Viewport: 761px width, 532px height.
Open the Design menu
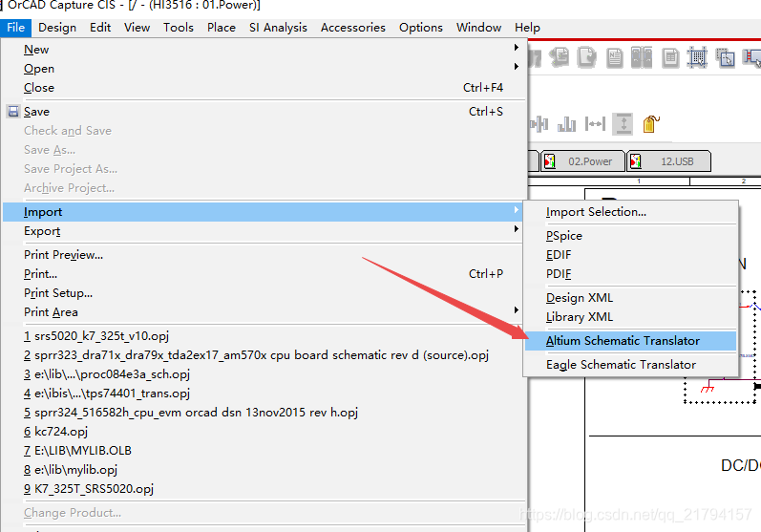(x=57, y=28)
